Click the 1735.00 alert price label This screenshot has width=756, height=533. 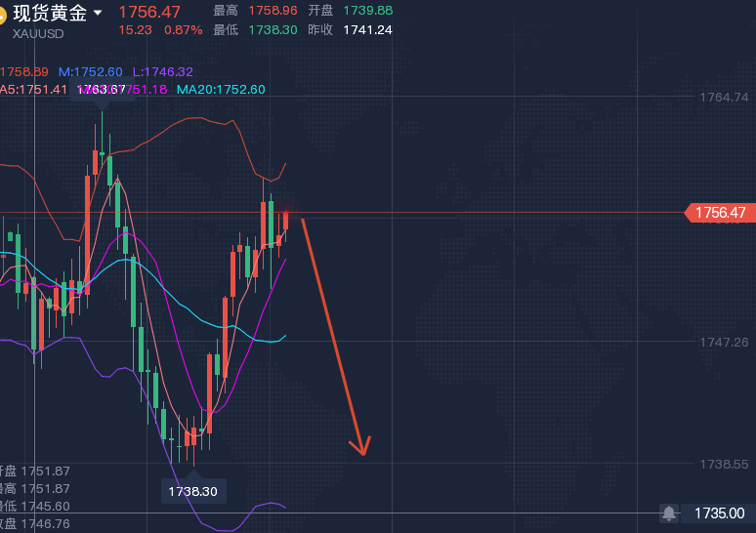pyautogui.click(x=719, y=513)
